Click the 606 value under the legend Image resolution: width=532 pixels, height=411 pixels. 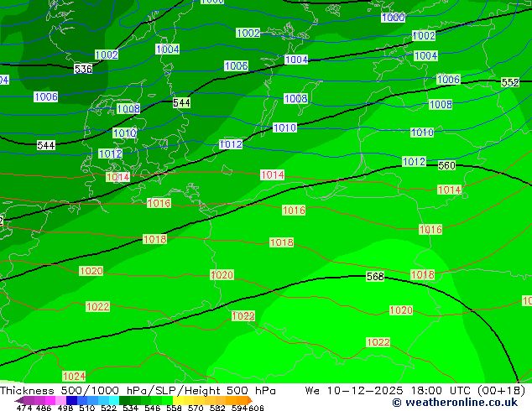255,408
